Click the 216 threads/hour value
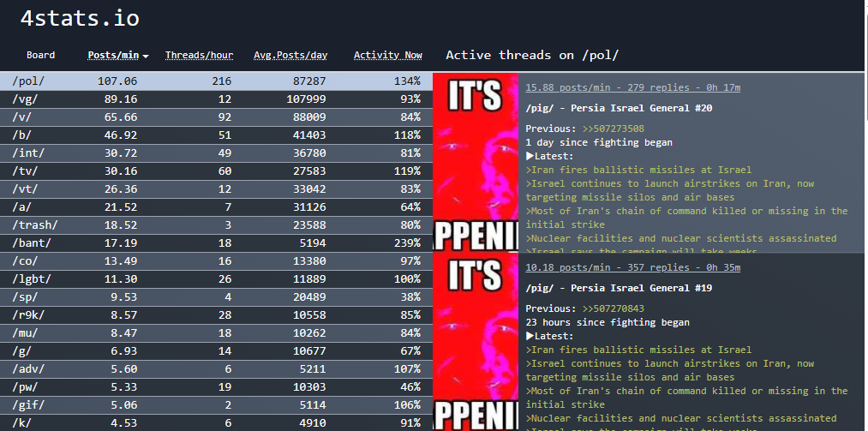868x431 pixels. click(x=221, y=81)
